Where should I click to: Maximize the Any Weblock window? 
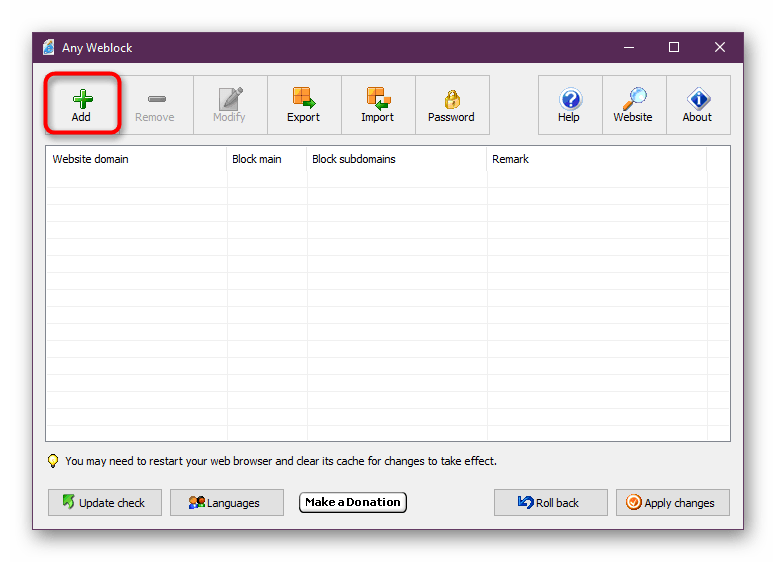click(674, 47)
